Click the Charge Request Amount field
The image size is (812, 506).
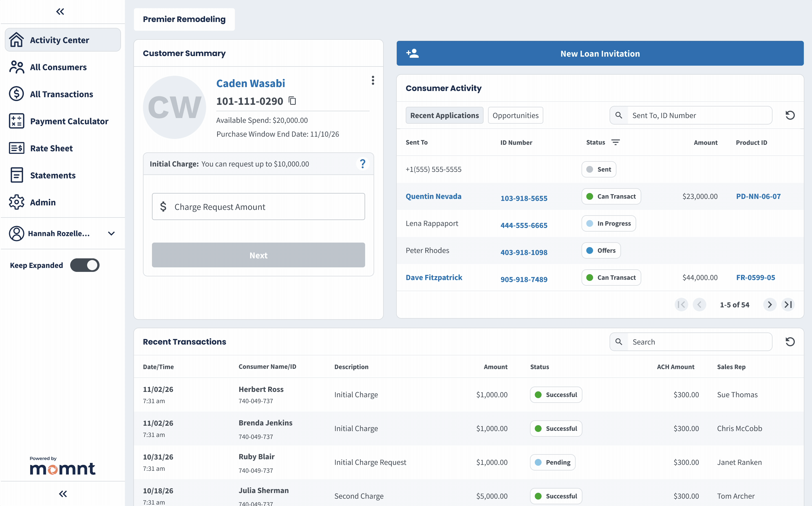click(x=258, y=207)
